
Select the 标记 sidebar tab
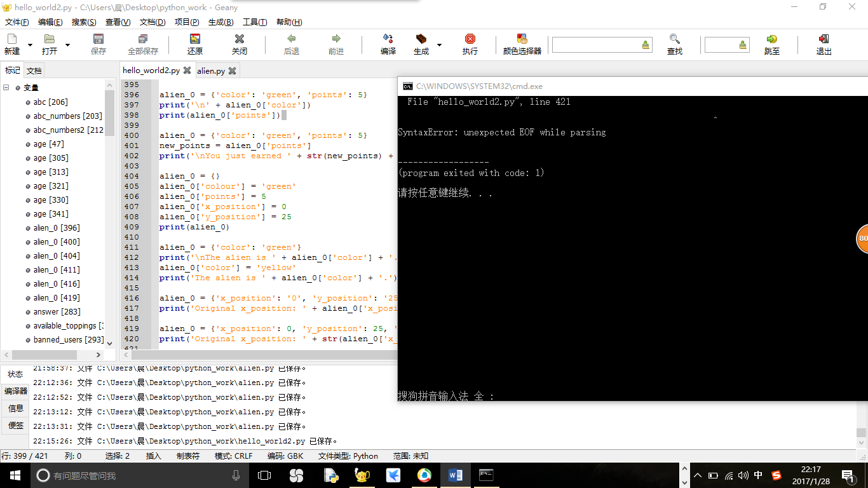13,71
